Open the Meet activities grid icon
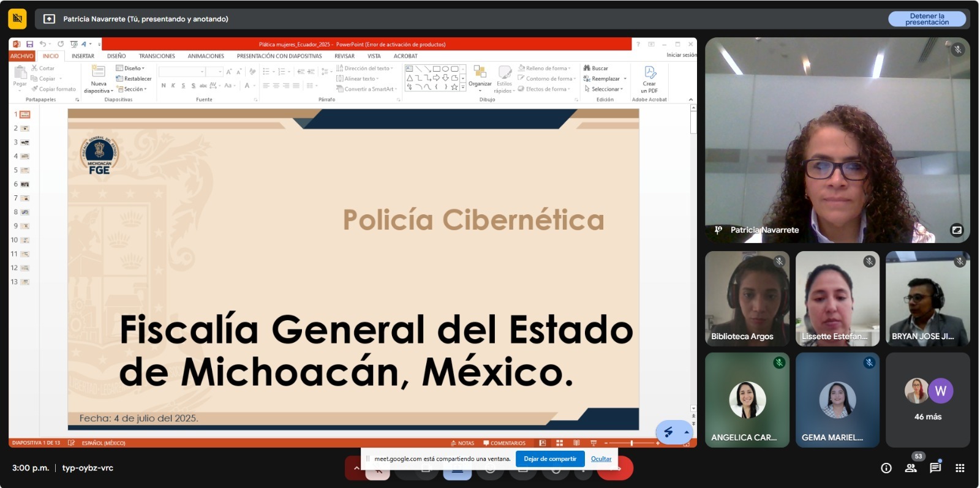 [x=960, y=468]
